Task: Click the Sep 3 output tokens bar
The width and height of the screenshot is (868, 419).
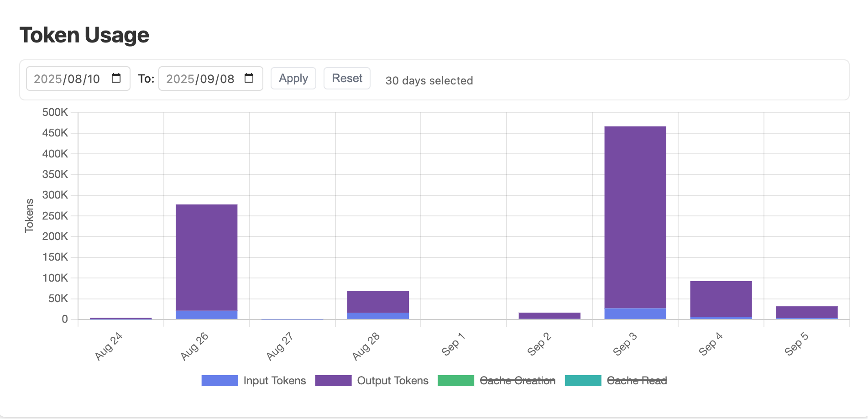Action: pos(635,217)
